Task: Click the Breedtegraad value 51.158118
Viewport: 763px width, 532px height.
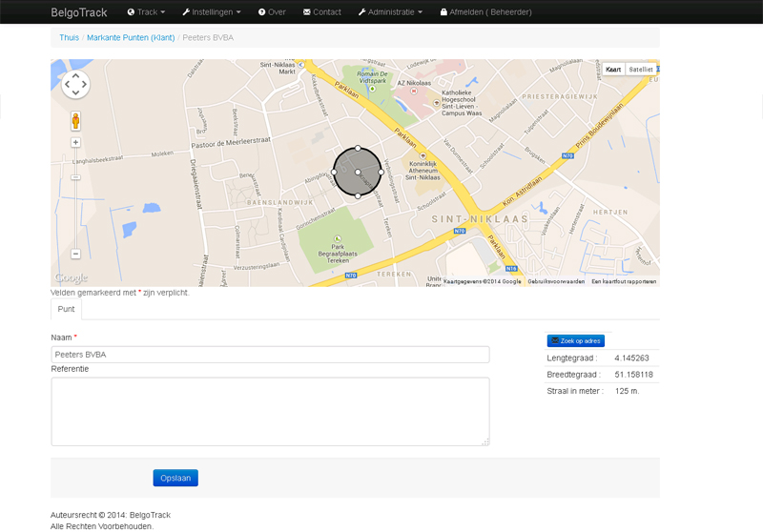Action: (x=633, y=375)
